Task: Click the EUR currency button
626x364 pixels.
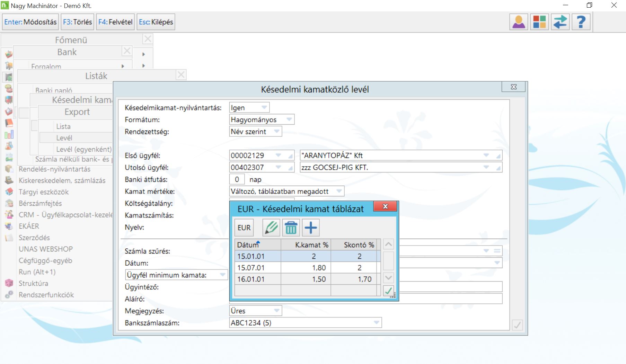Action: 244,228
